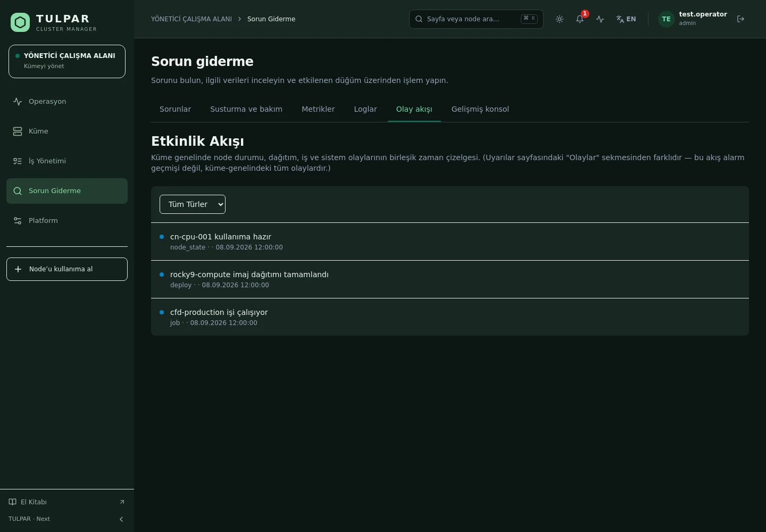Select the Olay akışı tab
The width and height of the screenshot is (766, 532).
(414, 109)
